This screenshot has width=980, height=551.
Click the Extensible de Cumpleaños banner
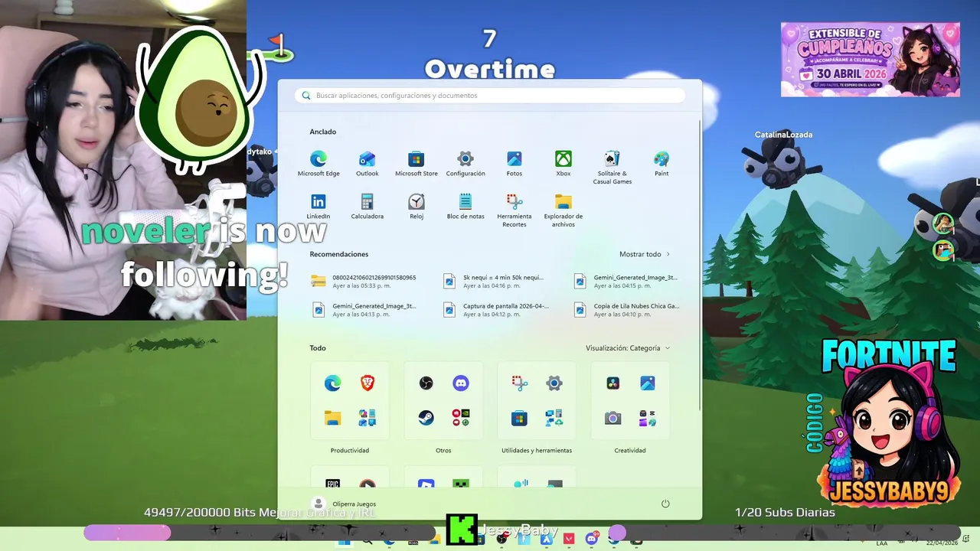870,59
